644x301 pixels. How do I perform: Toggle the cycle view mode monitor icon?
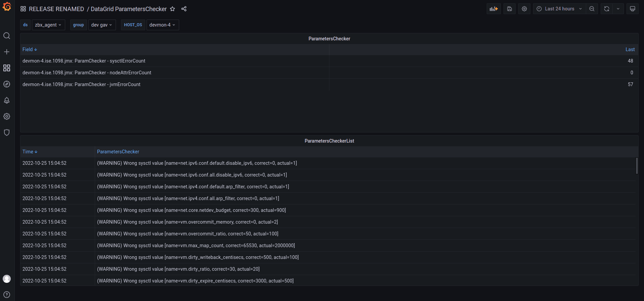point(632,9)
